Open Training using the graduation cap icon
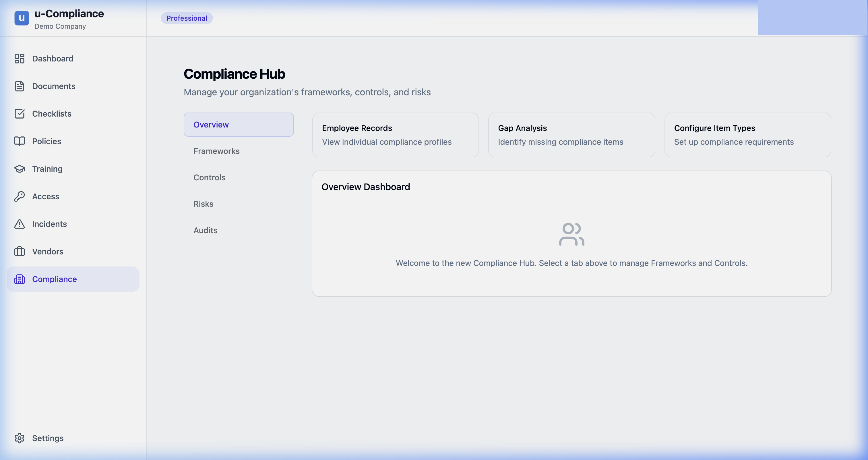Screen dimensions: 868x460 (20, 169)
